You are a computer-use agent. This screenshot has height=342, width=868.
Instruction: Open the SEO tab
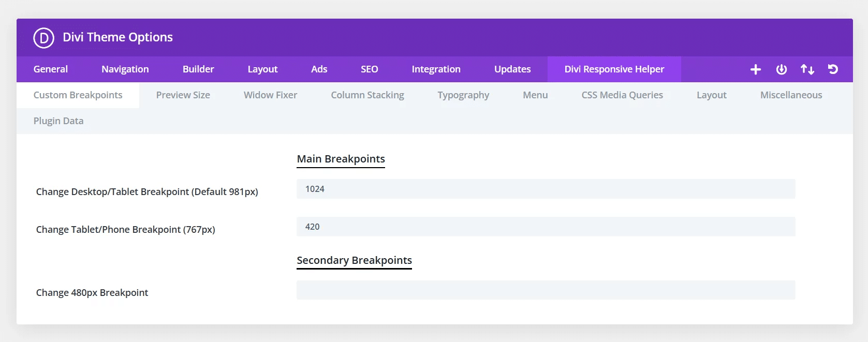[370, 69]
